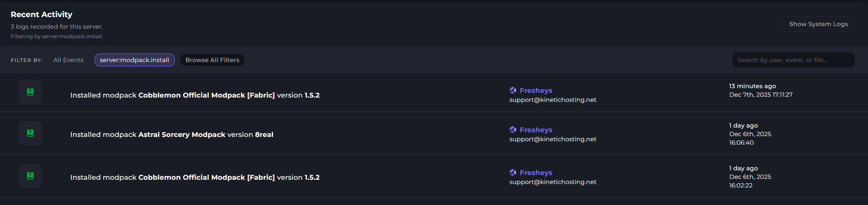Toggle the server:modpack.install filter chip

(134, 60)
